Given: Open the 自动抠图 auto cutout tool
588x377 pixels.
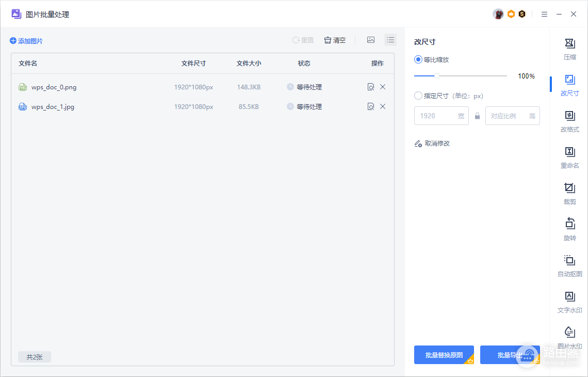Looking at the screenshot, I should 569,266.
